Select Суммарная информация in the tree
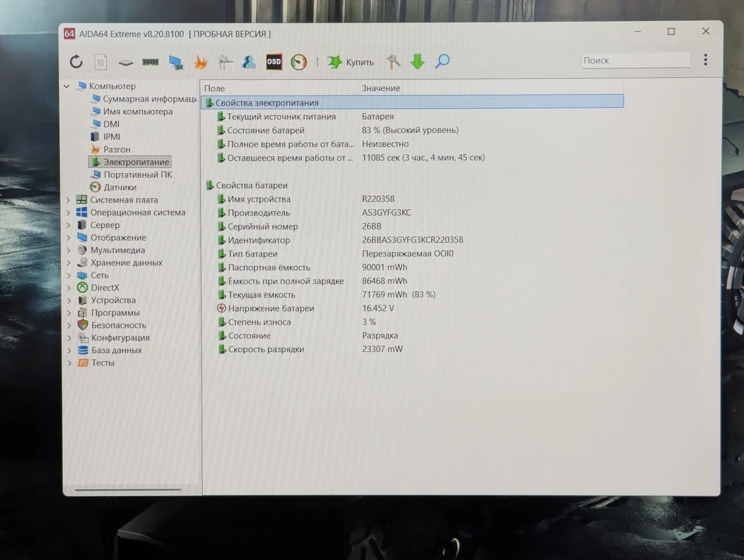The image size is (744, 560). point(144,99)
